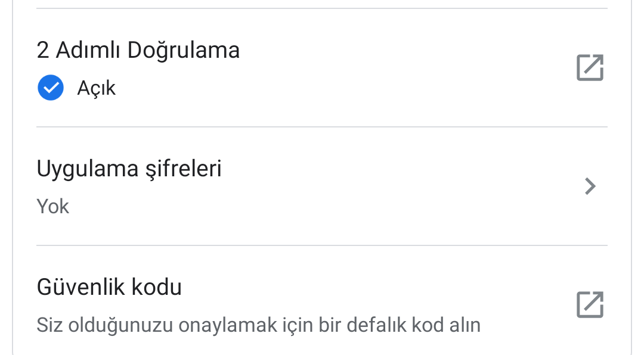644x355 pixels.
Task: Tap the 'Siz olduğunuzu onaylamak' description text
Action: click(258, 325)
